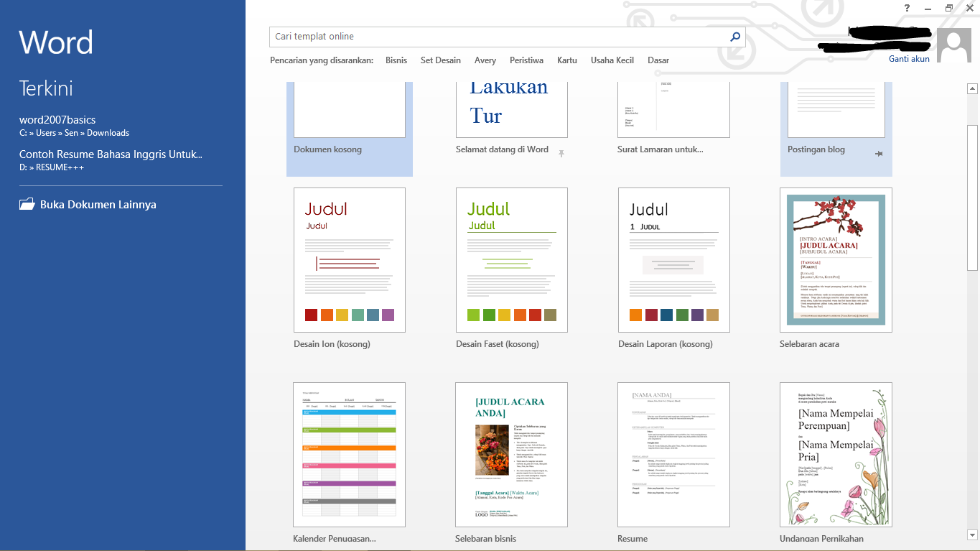Image resolution: width=980 pixels, height=551 pixels.
Task: Open the Kalender Penugasan template
Action: (x=350, y=455)
